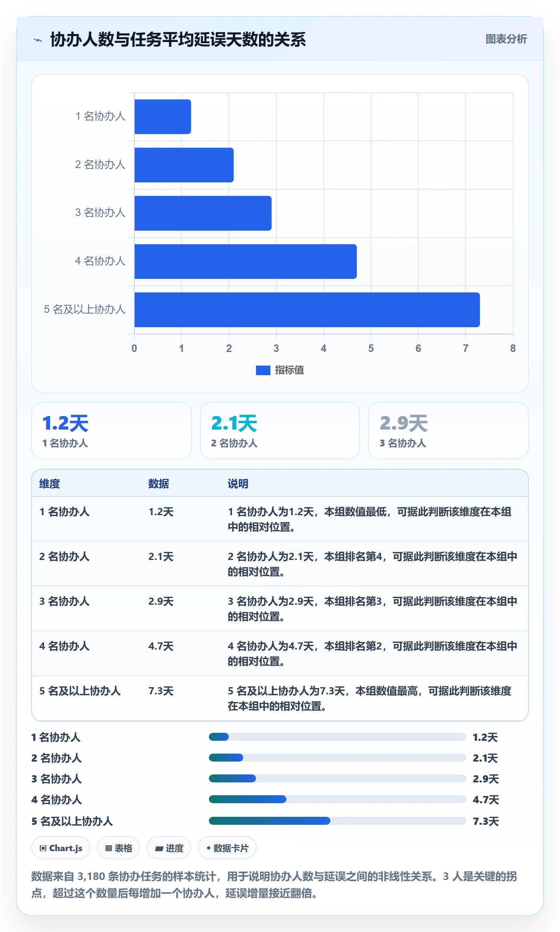The height and width of the screenshot is (932, 560).
Task: Click the chart bar for 5 名及以上协办人
Action: pos(307,310)
